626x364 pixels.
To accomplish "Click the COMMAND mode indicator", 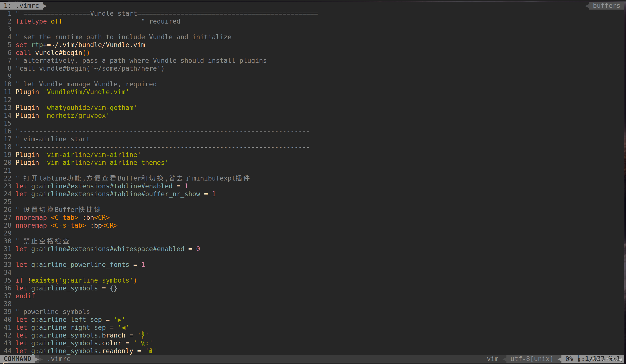I will click(x=17, y=359).
